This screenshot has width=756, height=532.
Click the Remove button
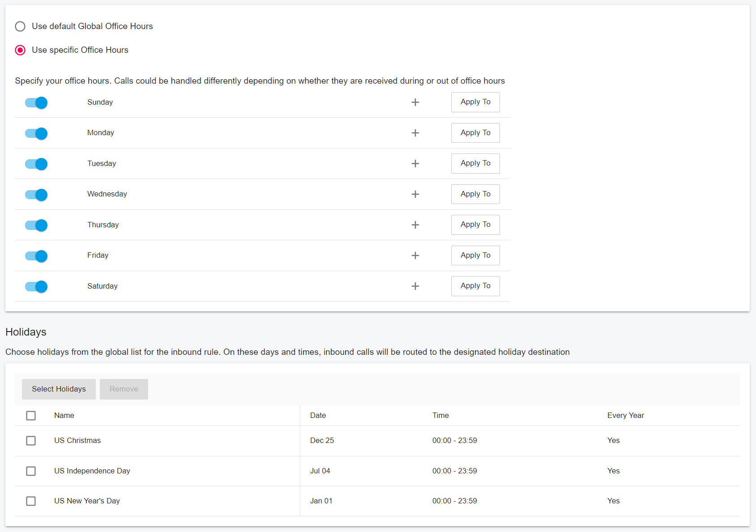[x=124, y=389]
